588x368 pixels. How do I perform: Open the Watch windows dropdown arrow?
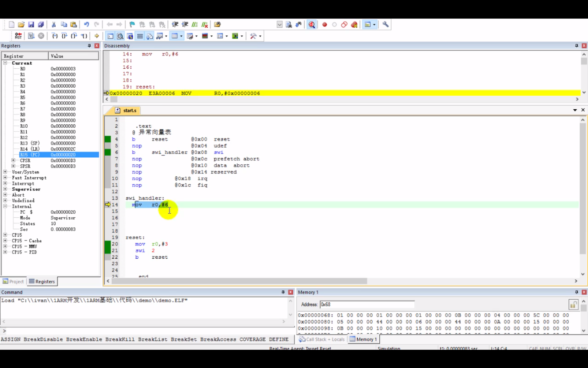coord(166,36)
